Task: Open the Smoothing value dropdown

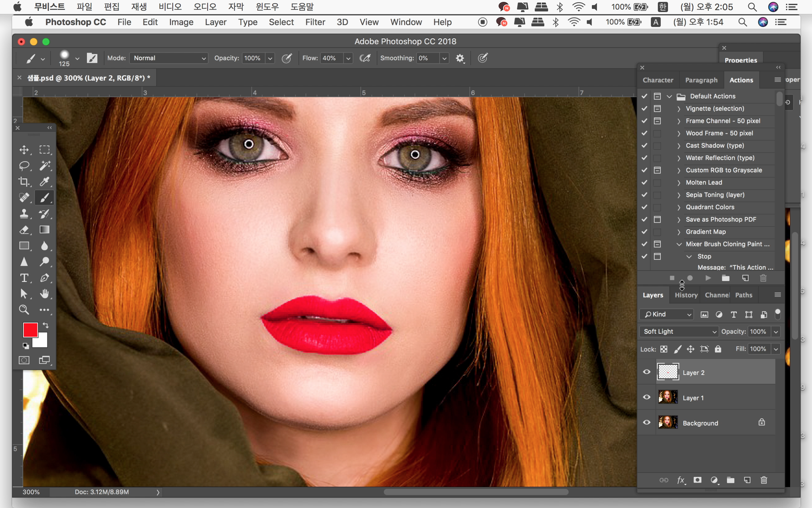Action: 444,58
